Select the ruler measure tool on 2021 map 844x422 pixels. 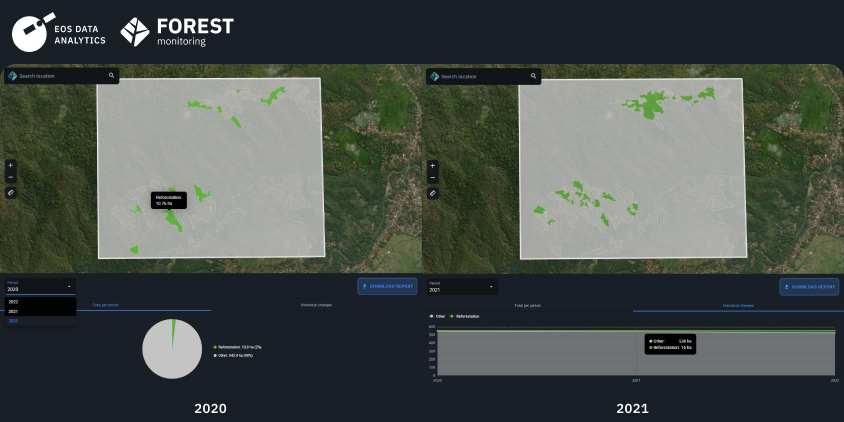433,193
